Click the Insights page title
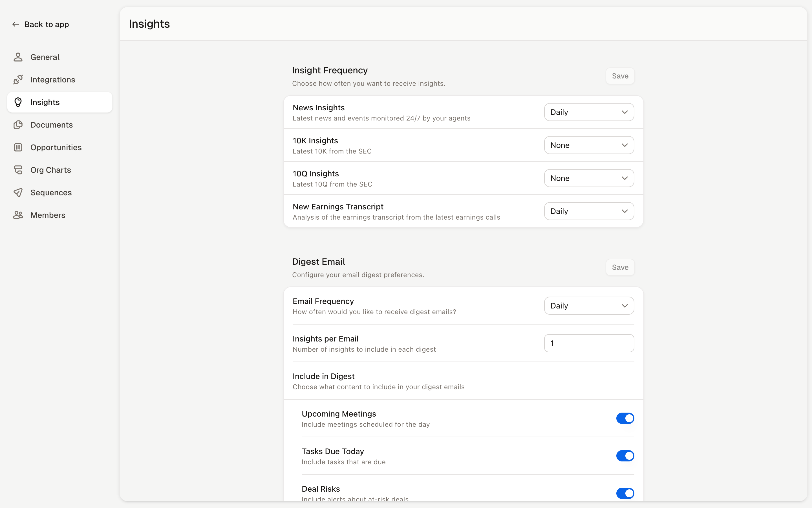This screenshot has height=508, width=812. tap(149, 24)
